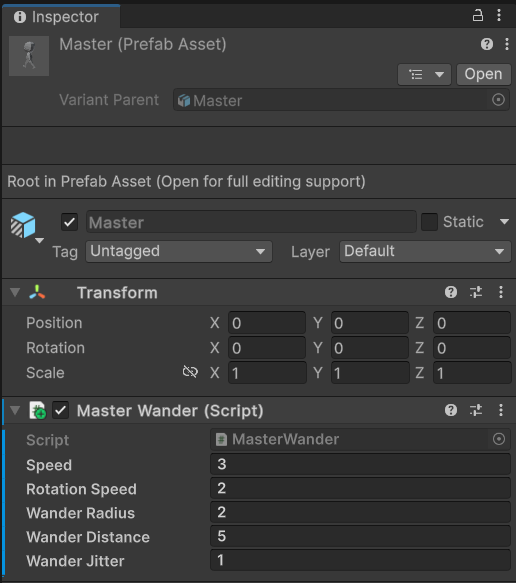The image size is (516, 583).
Task: Toggle the Inspector lock icon
Action: 478,16
